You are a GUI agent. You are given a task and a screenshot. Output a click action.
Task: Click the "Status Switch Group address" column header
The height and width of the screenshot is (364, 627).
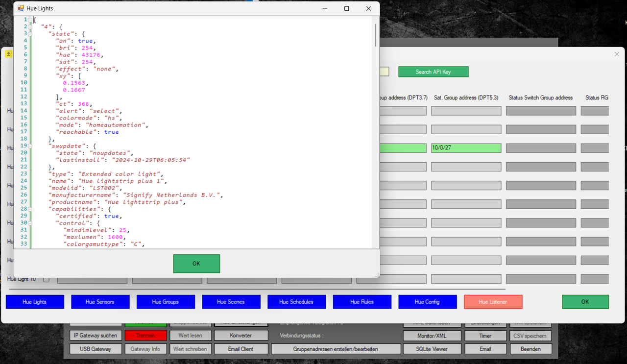[541, 98]
